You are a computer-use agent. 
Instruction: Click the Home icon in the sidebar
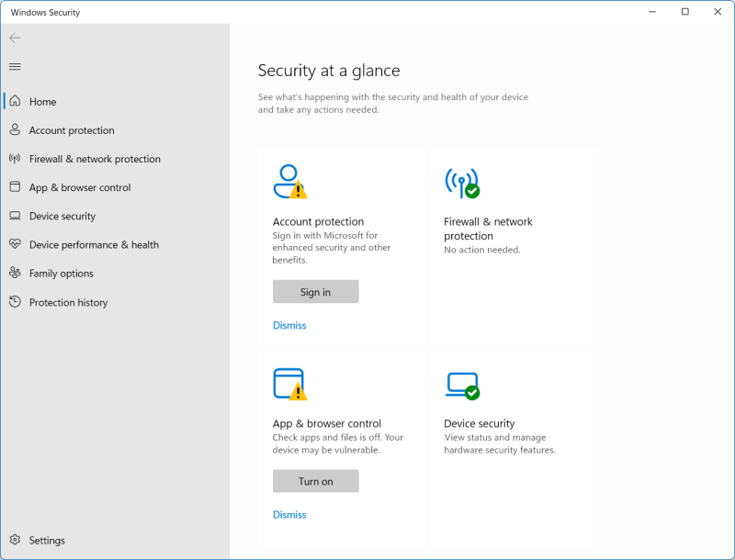(15, 102)
